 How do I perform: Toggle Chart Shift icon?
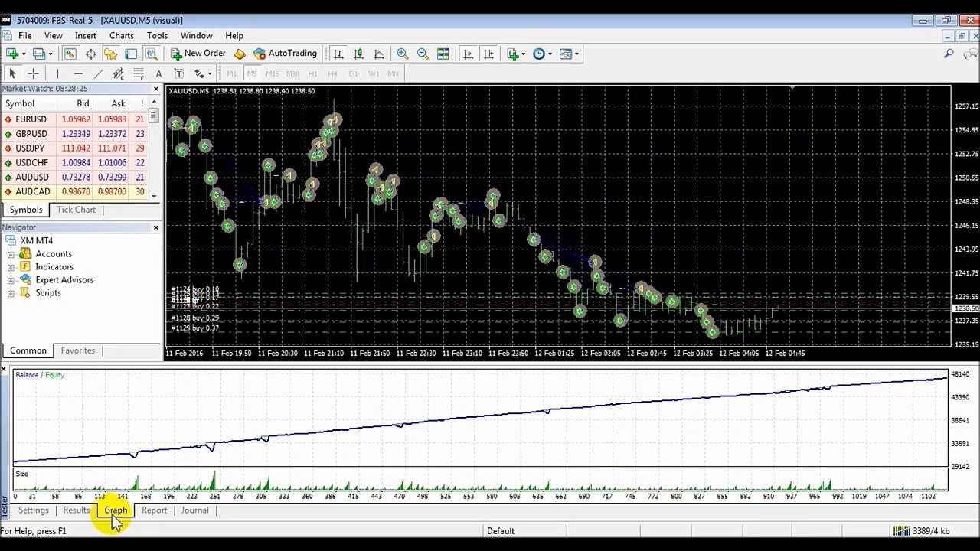pos(488,54)
